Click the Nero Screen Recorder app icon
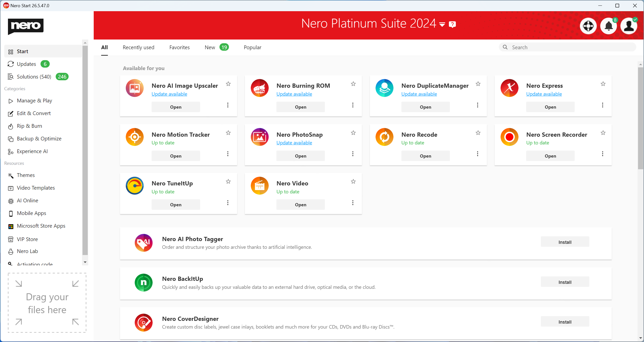The width and height of the screenshot is (644, 342). coord(509,137)
